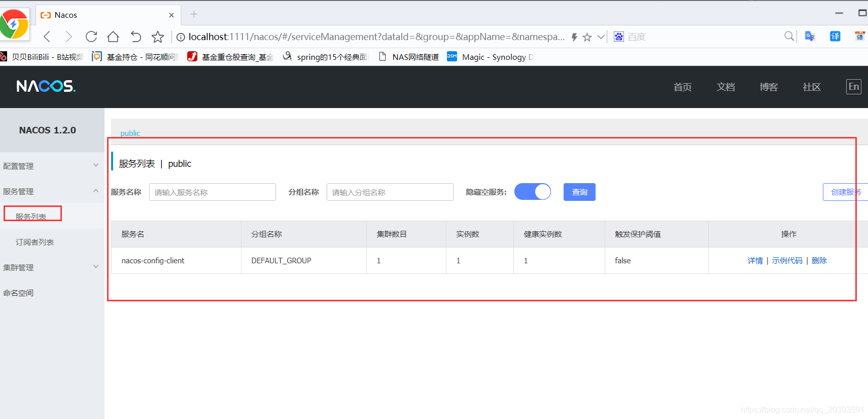Image resolution: width=868 pixels, height=419 pixels.
Task: Bookmark page with address bar star
Action: (x=587, y=37)
